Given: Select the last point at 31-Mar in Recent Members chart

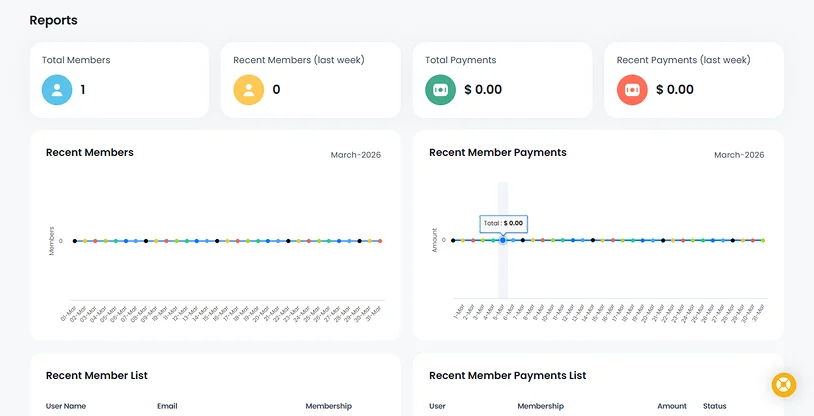Looking at the screenshot, I should pyautogui.click(x=380, y=241).
